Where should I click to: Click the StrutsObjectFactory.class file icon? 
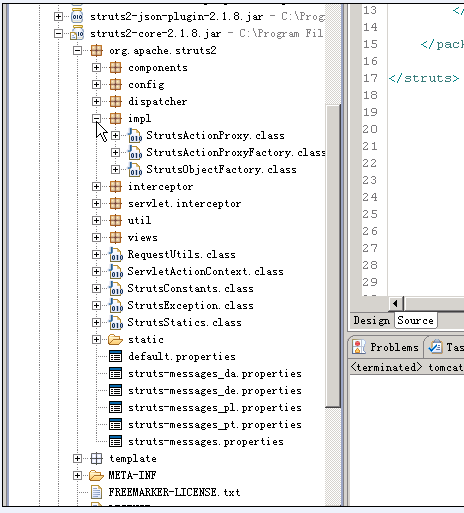[x=135, y=169]
